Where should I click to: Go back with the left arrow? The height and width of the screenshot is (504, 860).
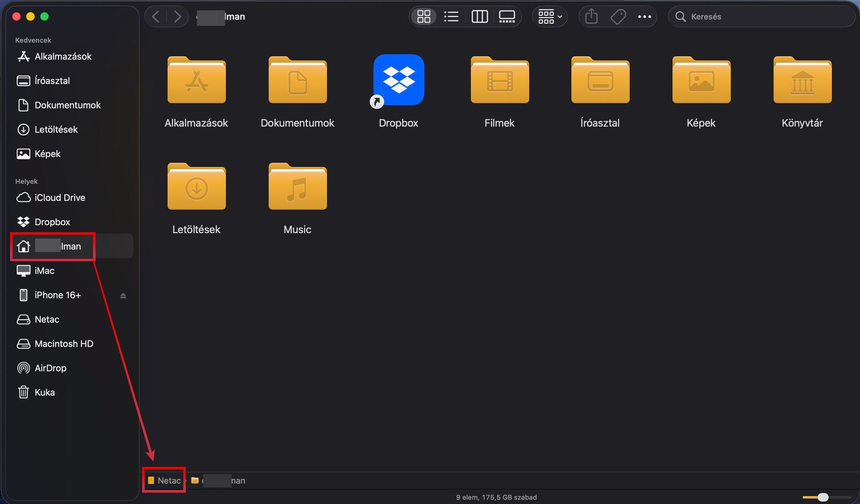156,17
